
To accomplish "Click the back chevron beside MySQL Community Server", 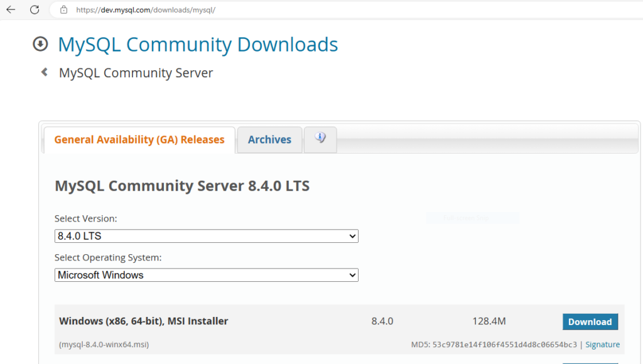I will 45,72.
